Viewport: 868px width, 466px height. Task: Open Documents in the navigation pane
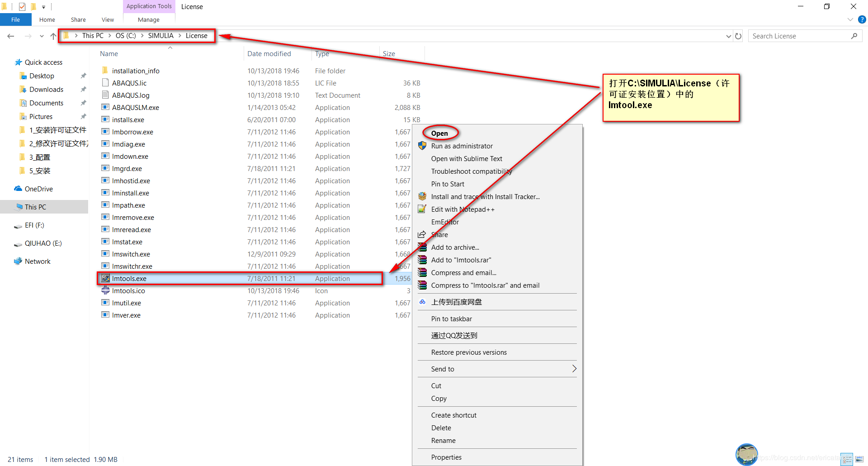tap(46, 103)
